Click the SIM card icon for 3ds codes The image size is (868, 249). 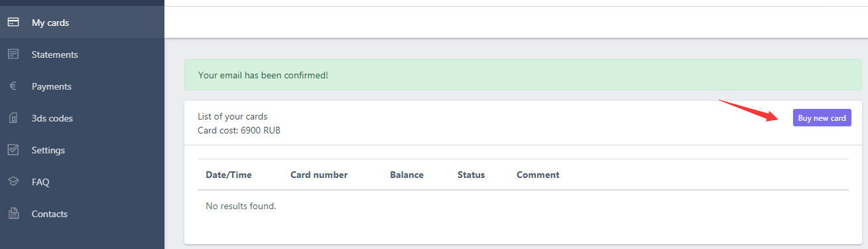tap(13, 118)
